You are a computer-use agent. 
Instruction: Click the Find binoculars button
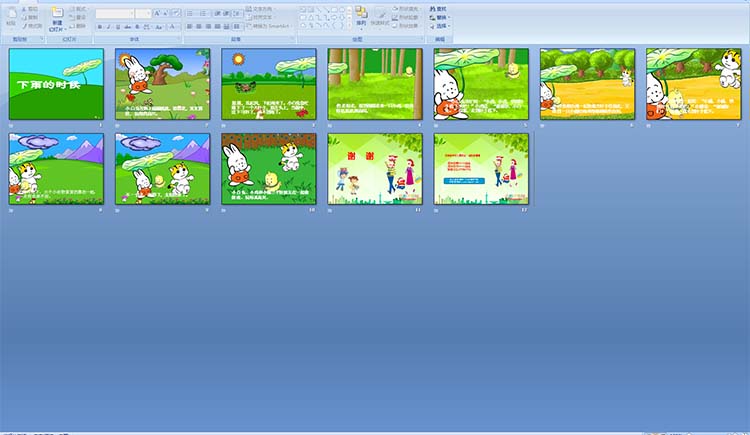pyautogui.click(x=438, y=9)
